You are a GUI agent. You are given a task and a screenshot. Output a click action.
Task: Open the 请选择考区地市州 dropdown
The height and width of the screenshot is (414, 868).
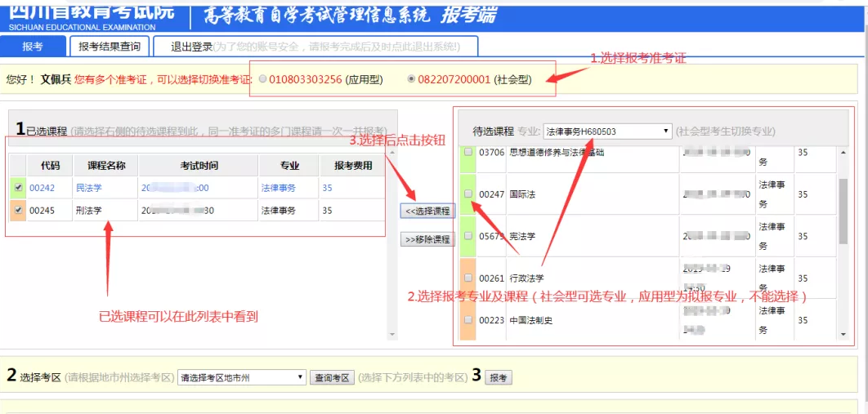pyautogui.click(x=242, y=377)
